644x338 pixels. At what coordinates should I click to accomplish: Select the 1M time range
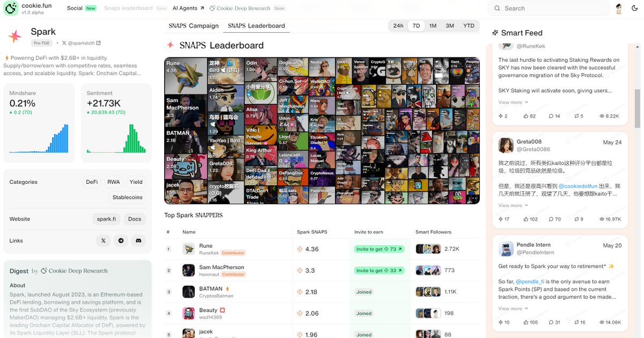(433, 26)
